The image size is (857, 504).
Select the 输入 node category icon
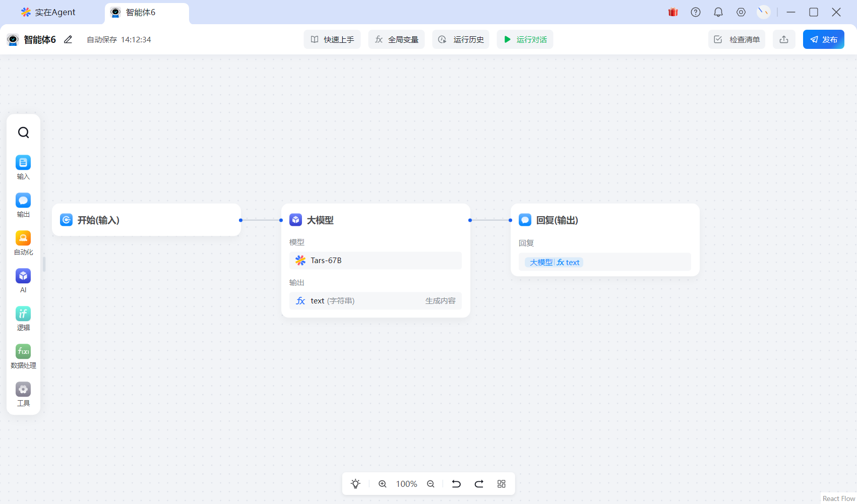tap(23, 163)
